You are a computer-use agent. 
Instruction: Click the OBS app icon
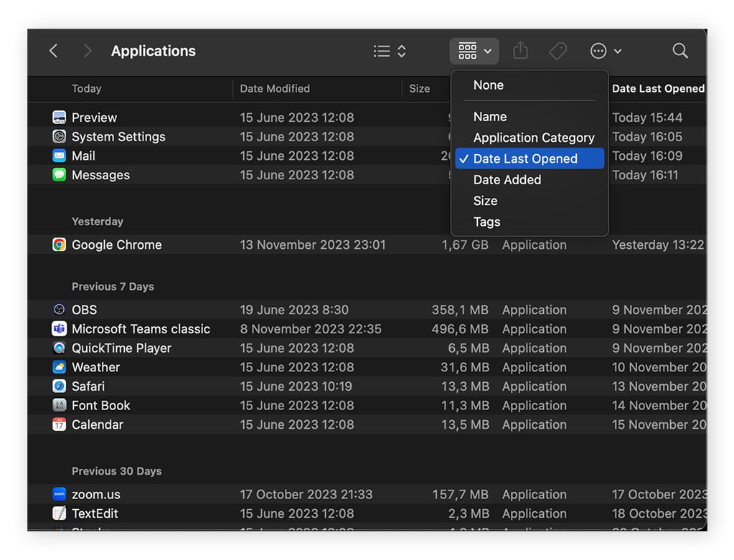59,310
